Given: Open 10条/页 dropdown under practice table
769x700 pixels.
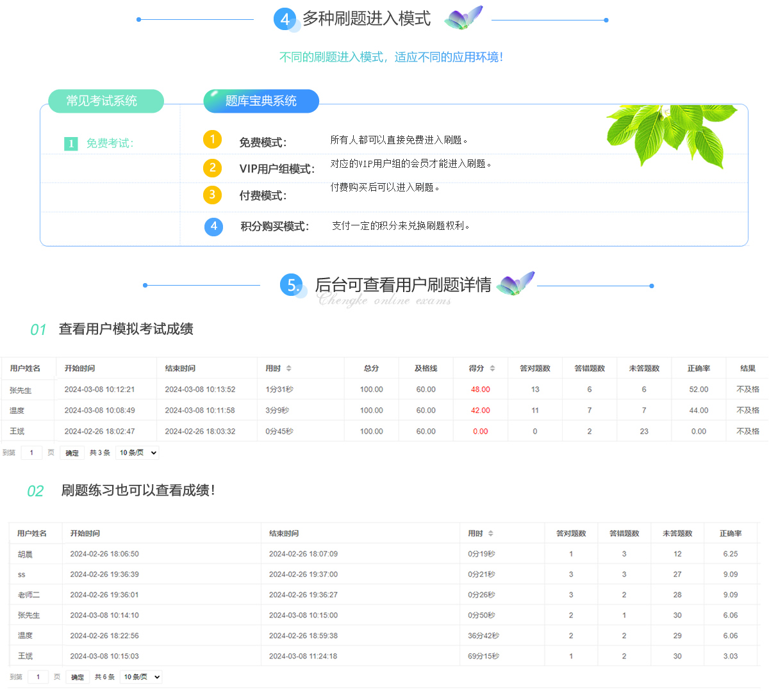Looking at the screenshot, I should (142, 677).
